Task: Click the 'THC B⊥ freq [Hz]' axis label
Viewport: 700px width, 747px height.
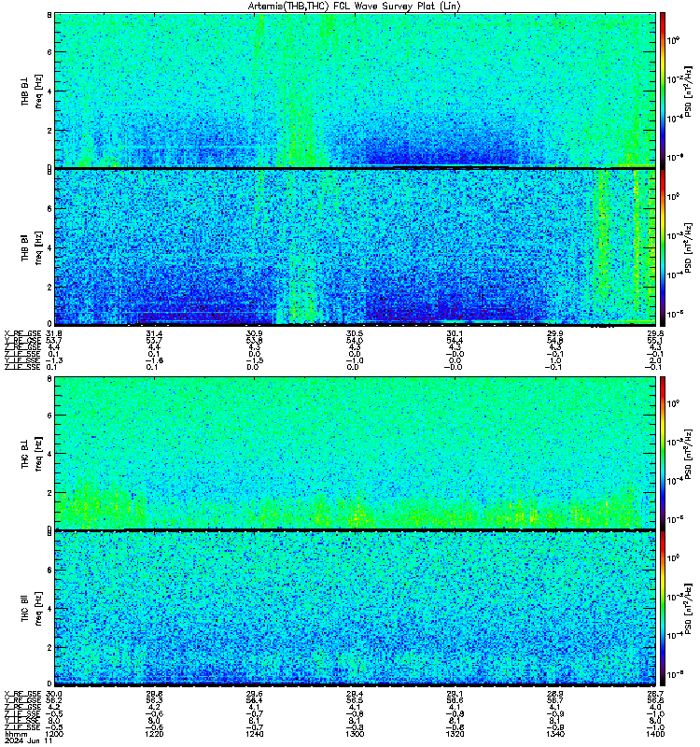Action: 32,453
